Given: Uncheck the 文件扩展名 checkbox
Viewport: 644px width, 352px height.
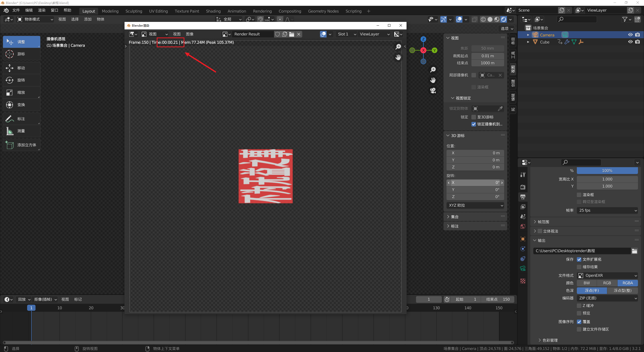Looking at the screenshot, I should pyautogui.click(x=579, y=259).
